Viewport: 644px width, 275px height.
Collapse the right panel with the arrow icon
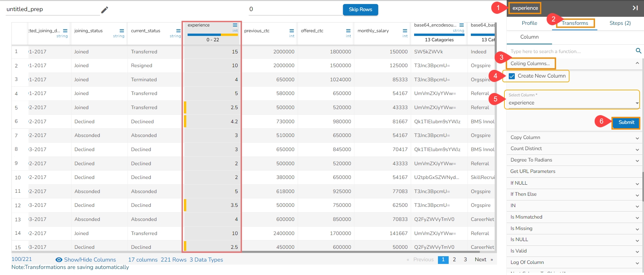tap(635, 8)
